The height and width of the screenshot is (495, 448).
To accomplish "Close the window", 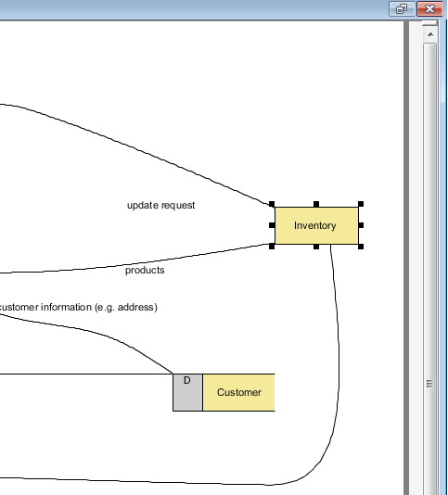I will point(429,8).
